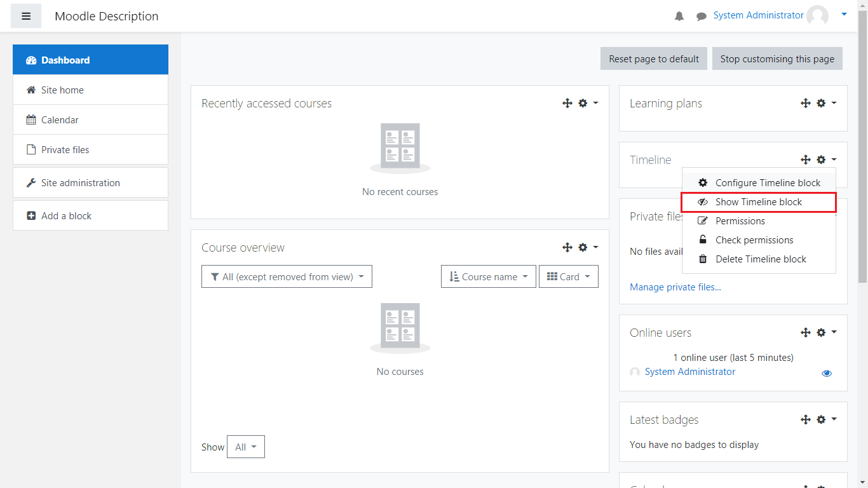
Task: Choose Delete Timeline block from menu
Action: 760,259
